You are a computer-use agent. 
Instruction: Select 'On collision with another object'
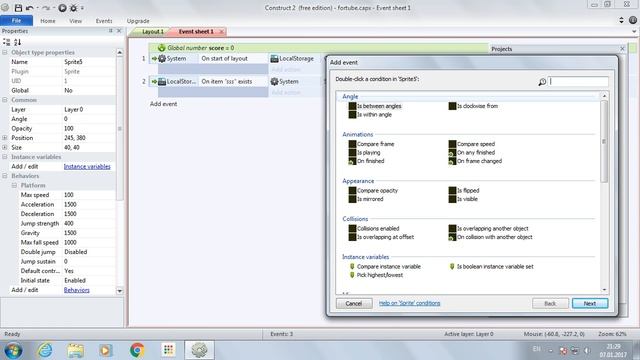coord(490,237)
